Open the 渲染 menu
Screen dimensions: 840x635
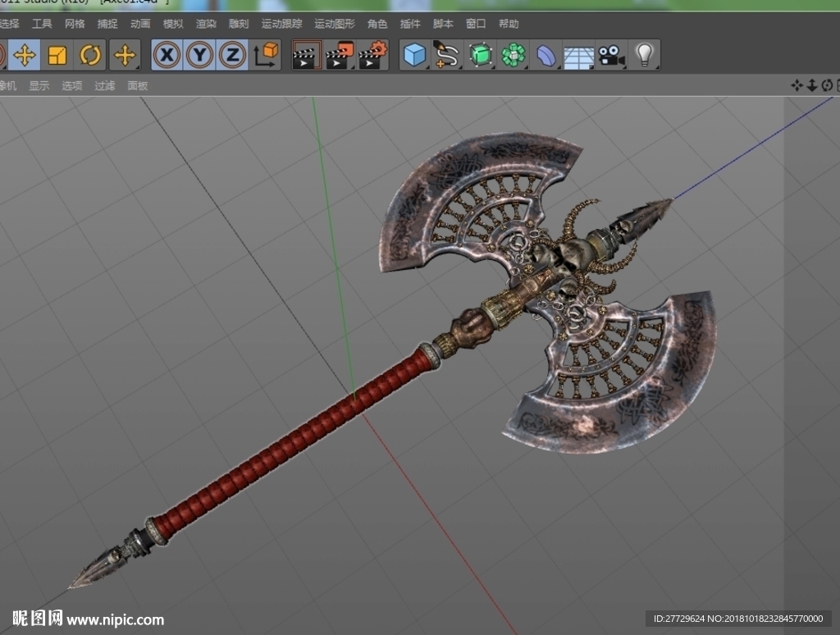pos(206,24)
